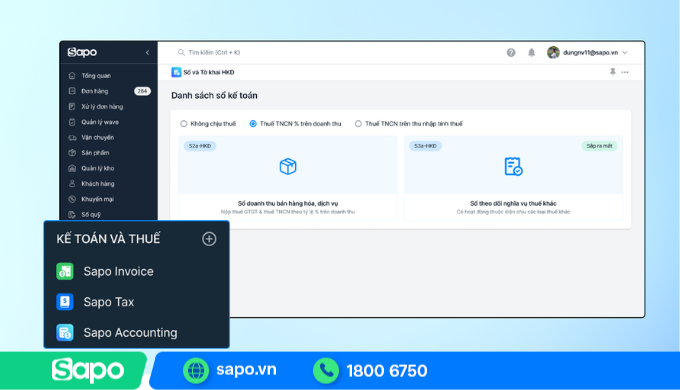
Task: Open Xử lý đơn hàng in sidebar
Action: click(x=102, y=107)
